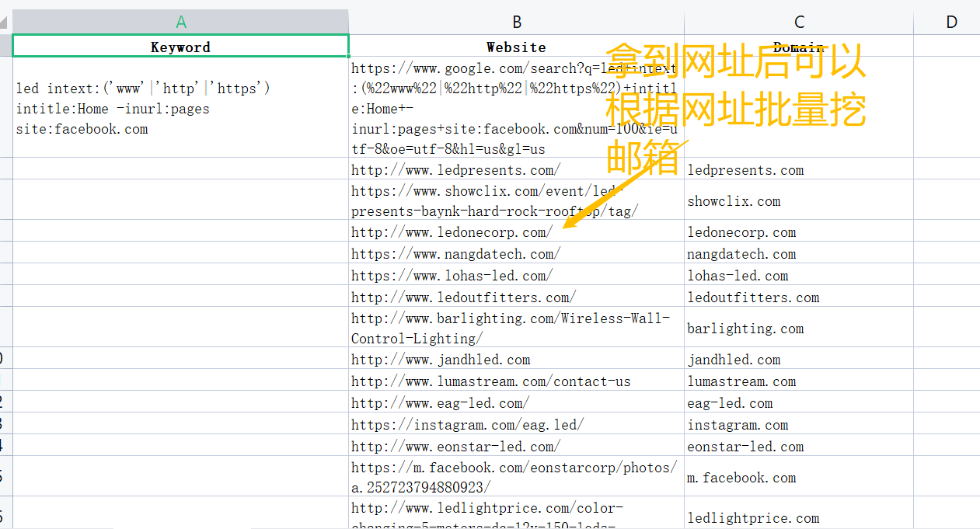The height and width of the screenshot is (529, 980).
Task: Select cell http://www.ledoutfitters.com/
Action: [516, 296]
